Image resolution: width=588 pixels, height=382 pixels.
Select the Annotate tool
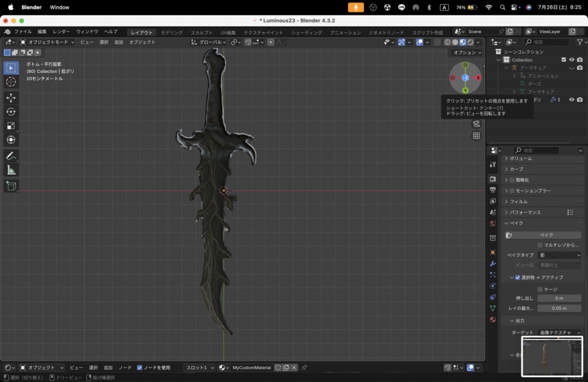pos(10,155)
